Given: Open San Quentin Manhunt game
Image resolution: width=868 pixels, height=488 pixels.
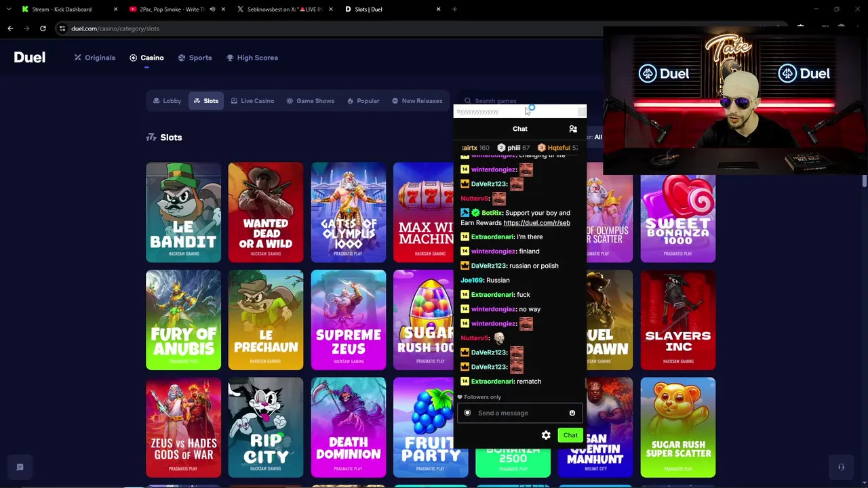Looking at the screenshot, I should tap(610, 428).
